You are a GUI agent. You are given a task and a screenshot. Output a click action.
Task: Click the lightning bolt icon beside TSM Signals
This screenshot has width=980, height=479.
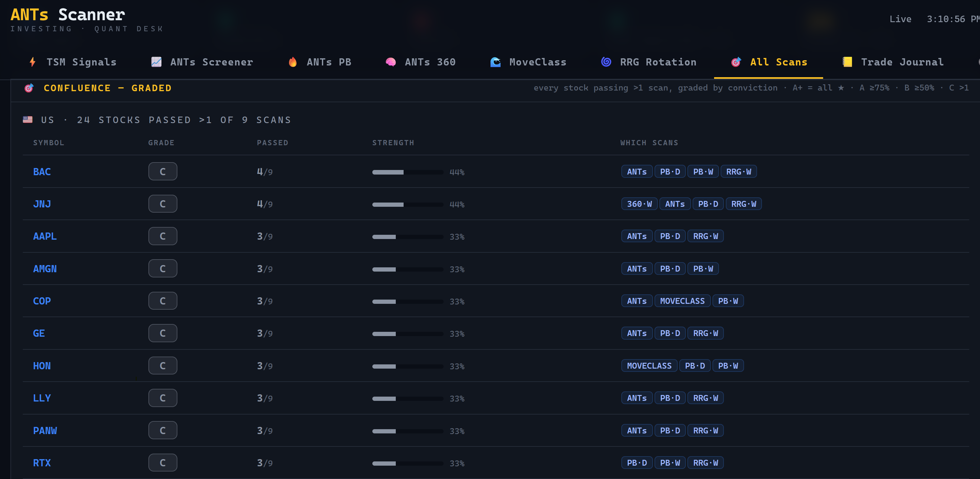click(33, 62)
